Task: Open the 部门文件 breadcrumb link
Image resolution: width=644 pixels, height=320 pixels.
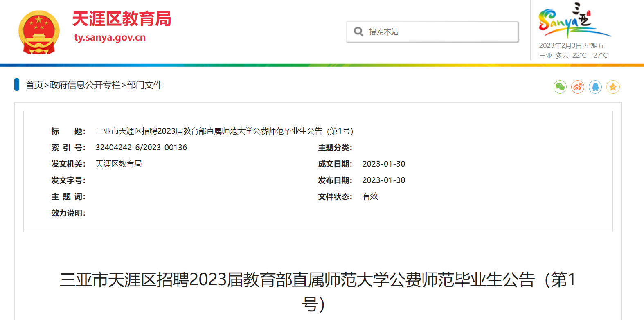Action: [144, 85]
